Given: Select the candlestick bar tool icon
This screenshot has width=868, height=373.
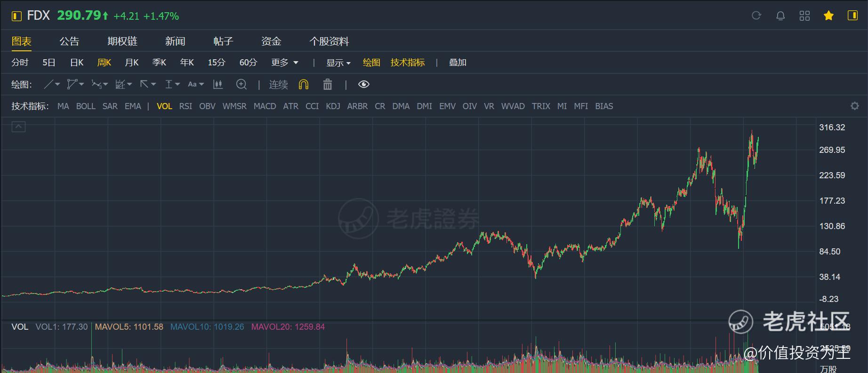Looking at the screenshot, I should [217, 84].
